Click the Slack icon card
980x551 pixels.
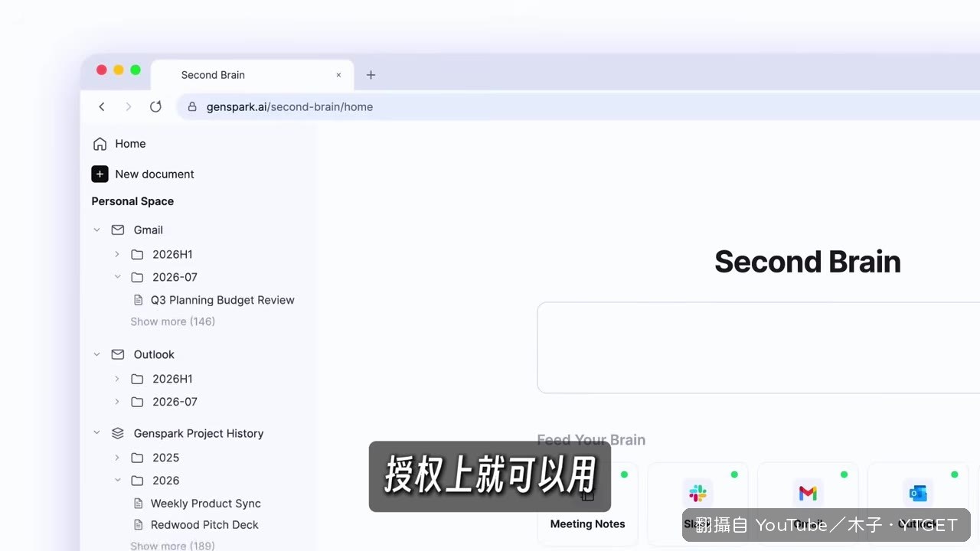coord(697,503)
